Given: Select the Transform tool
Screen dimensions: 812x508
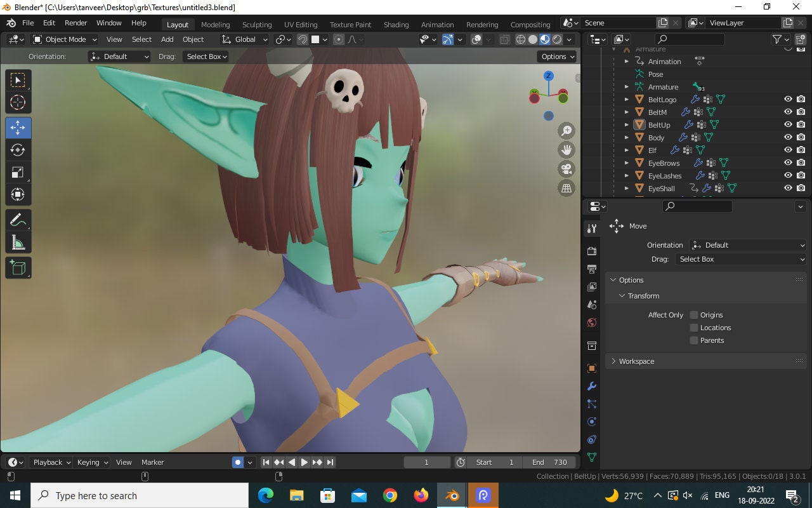Looking at the screenshot, I should coord(18,194).
